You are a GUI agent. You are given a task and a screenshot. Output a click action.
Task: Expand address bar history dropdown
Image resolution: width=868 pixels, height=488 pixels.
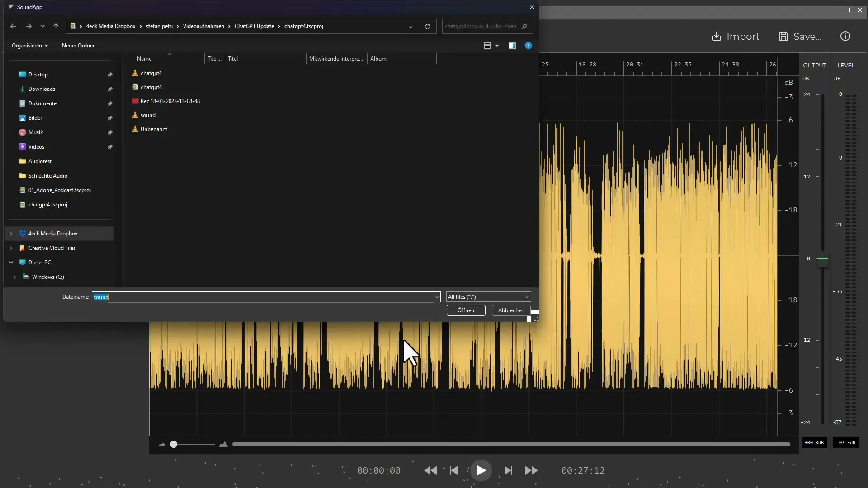(411, 26)
